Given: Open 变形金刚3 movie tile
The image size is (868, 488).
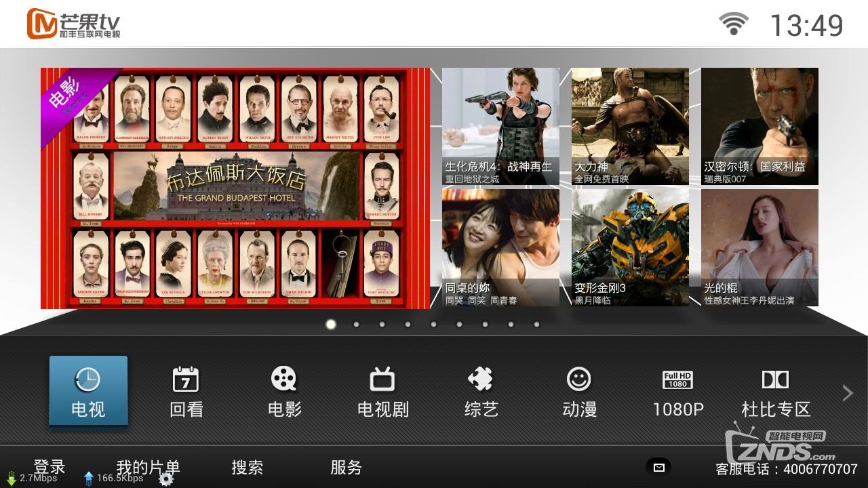Looking at the screenshot, I should pos(630,247).
